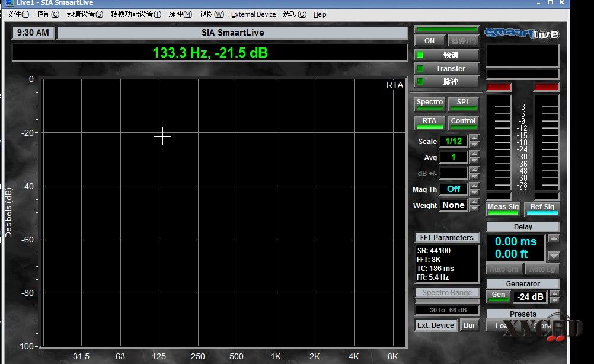Decrease Avg with the down arrow
This screenshot has height=364, width=594.
[474, 160]
